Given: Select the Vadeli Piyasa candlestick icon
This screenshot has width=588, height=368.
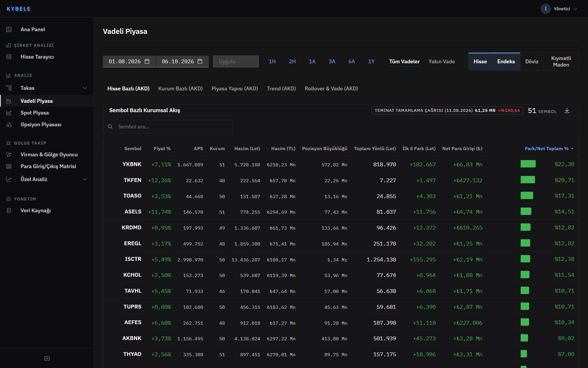Looking at the screenshot, I should [x=9, y=101].
